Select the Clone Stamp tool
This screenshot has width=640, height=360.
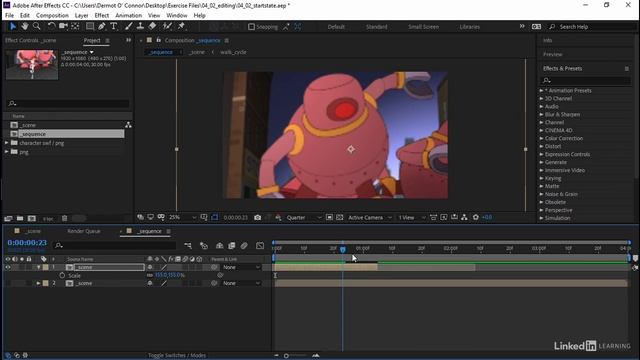140,26
